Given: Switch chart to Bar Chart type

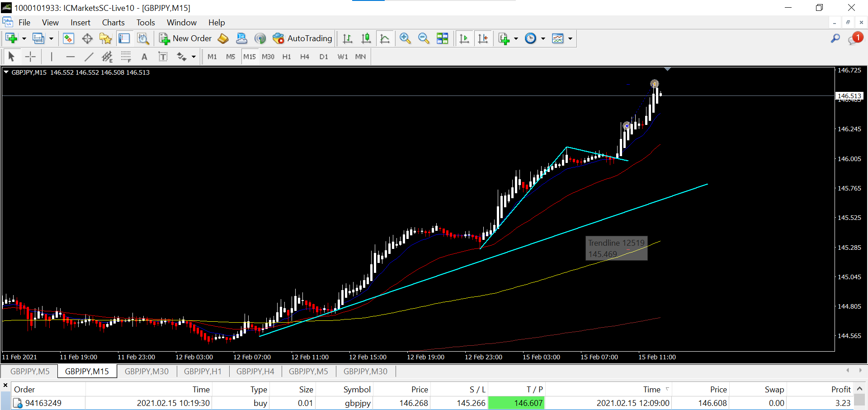Looking at the screenshot, I should pos(347,38).
